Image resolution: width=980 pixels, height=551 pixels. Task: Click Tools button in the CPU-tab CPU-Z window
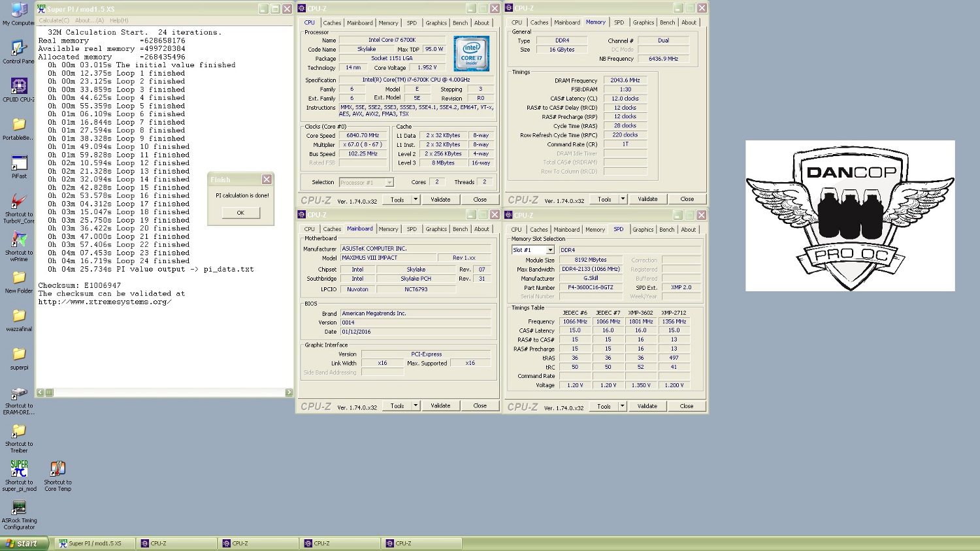(397, 200)
